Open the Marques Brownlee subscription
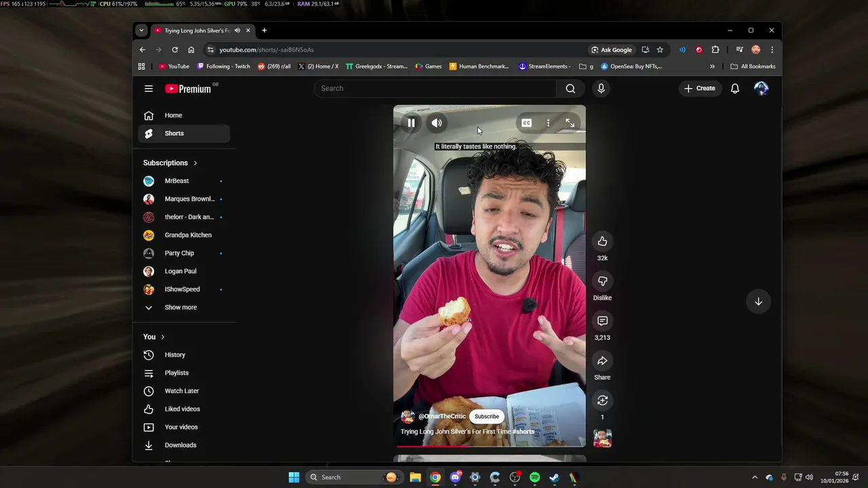 pyautogui.click(x=184, y=199)
